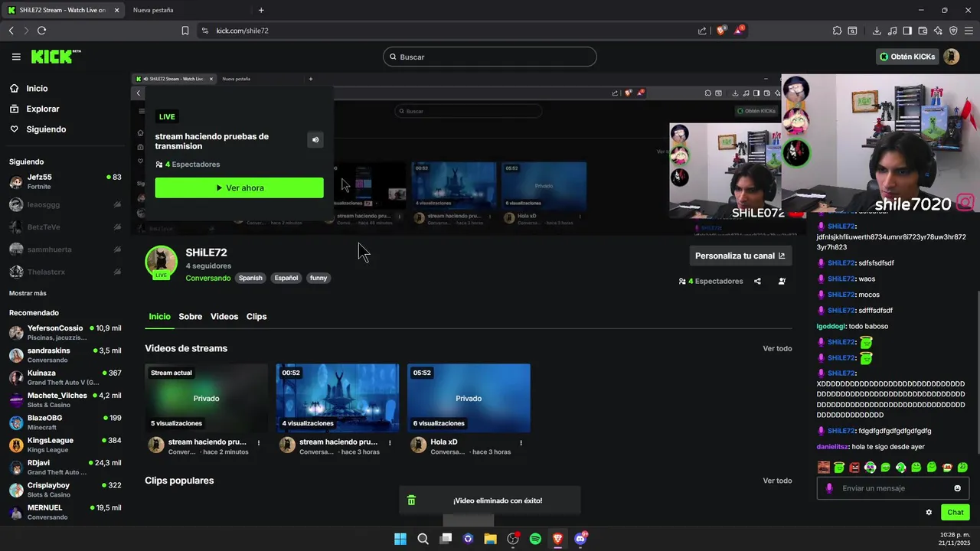This screenshot has height=551, width=980.
Task: Reload the page with browser refresh icon
Action: pyautogui.click(x=41, y=31)
